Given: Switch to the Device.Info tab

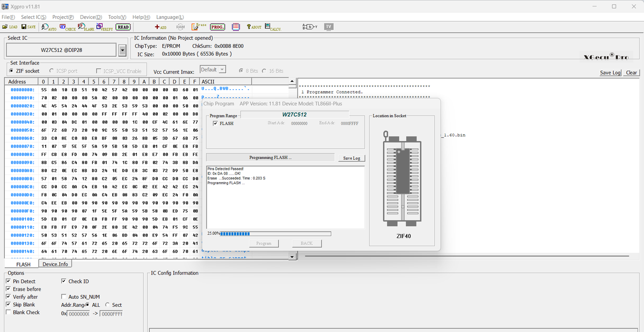Looking at the screenshot, I should (x=56, y=264).
